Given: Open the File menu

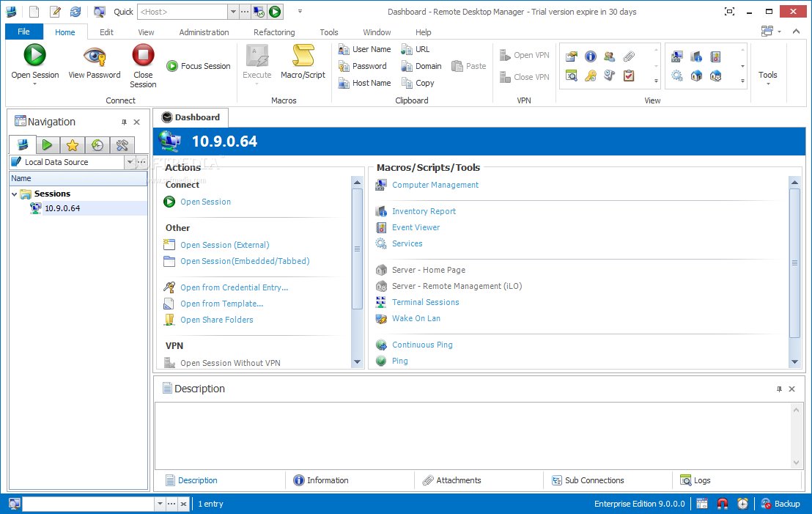Looking at the screenshot, I should point(24,32).
